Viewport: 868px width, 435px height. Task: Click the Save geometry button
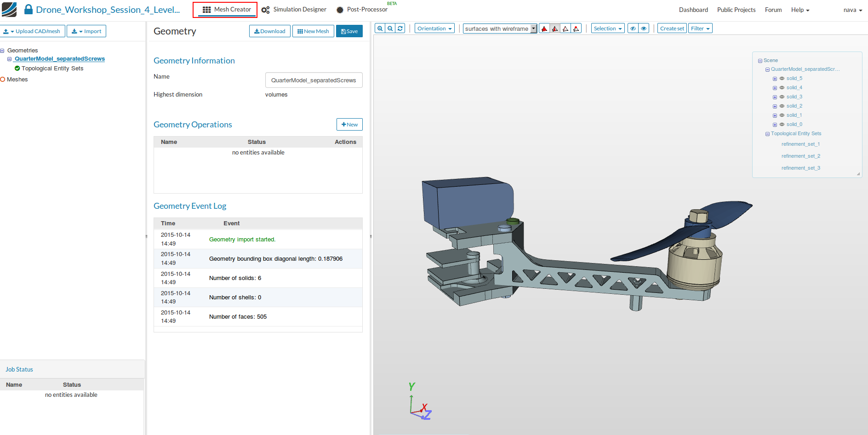349,31
